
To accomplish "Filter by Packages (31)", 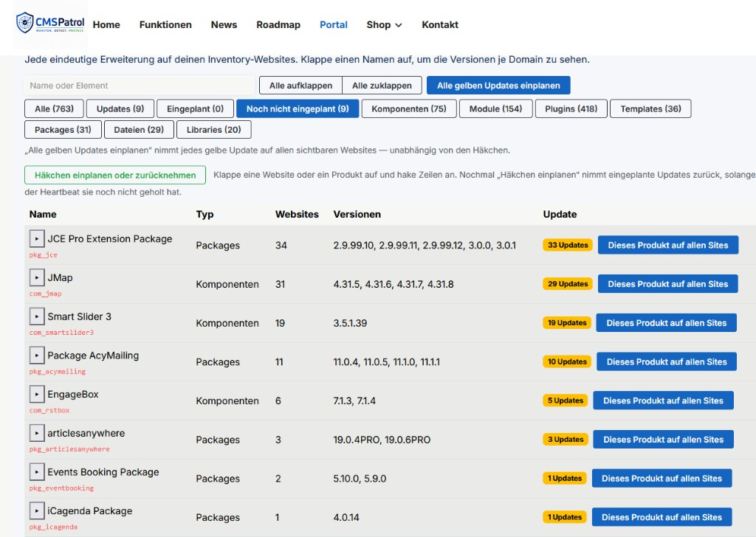I will (63, 130).
